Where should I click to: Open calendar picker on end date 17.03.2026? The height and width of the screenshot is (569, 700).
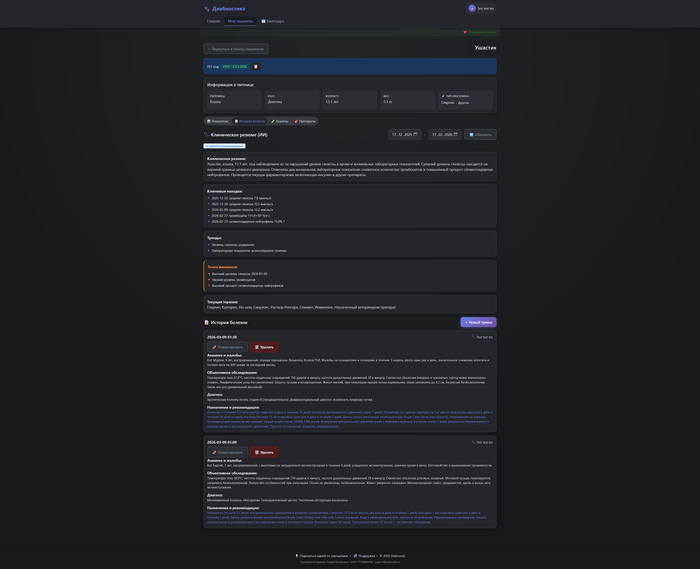pos(456,134)
